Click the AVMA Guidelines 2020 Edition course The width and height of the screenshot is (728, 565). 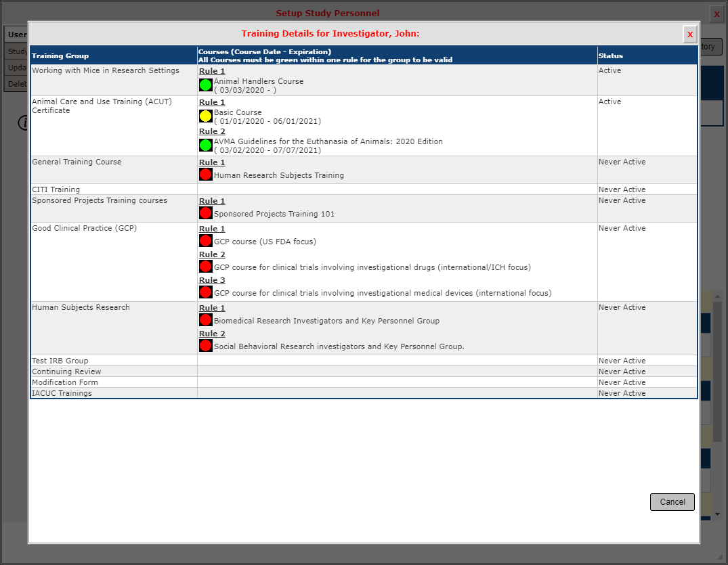click(x=328, y=141)
